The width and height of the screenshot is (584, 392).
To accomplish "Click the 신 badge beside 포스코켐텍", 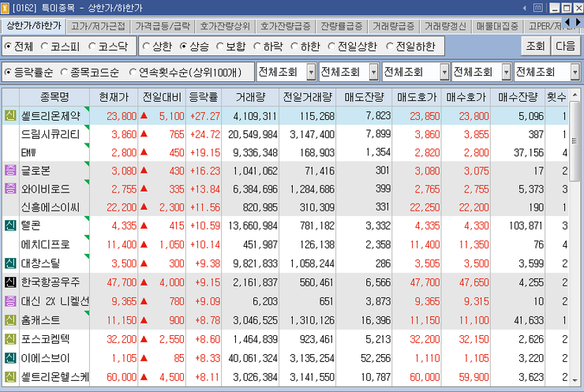I will point(10,339).
